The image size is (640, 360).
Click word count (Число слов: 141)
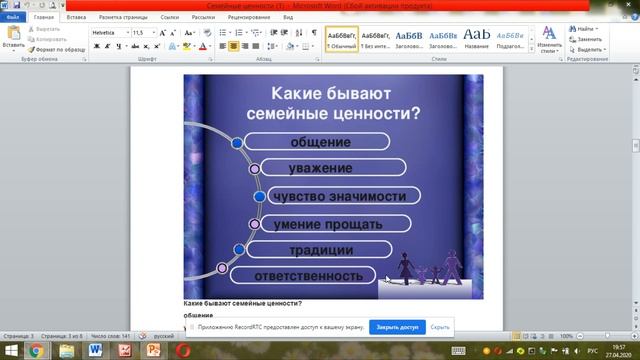tap(110, 336)
